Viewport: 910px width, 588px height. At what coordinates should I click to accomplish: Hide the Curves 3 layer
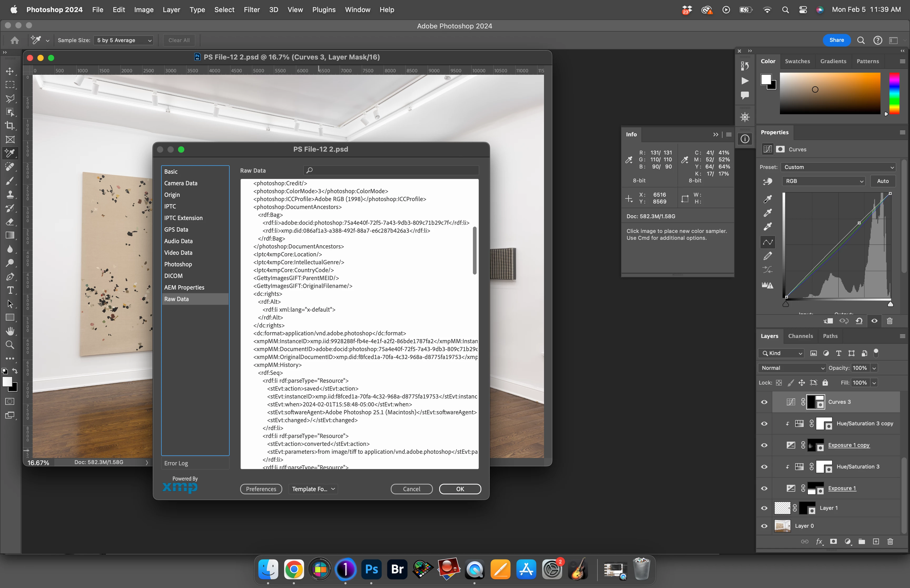[x=764, y=402]
